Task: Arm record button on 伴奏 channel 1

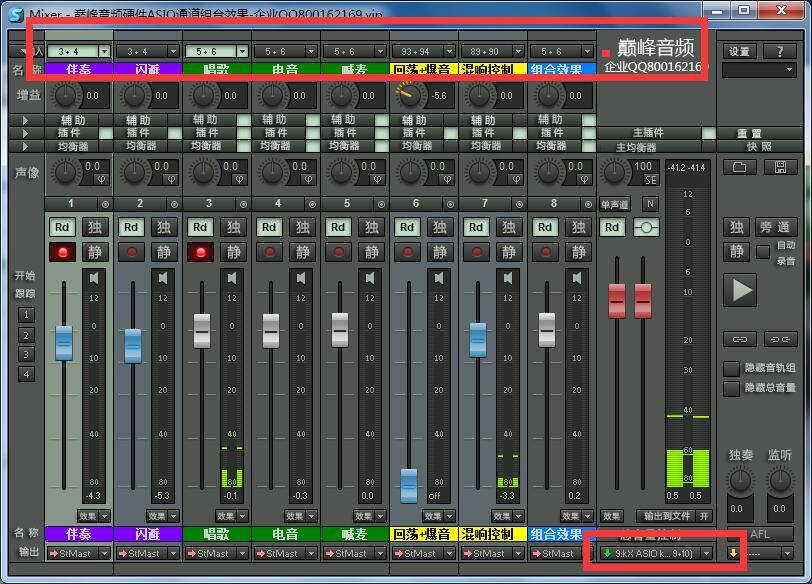Action: tap(63, 252)
